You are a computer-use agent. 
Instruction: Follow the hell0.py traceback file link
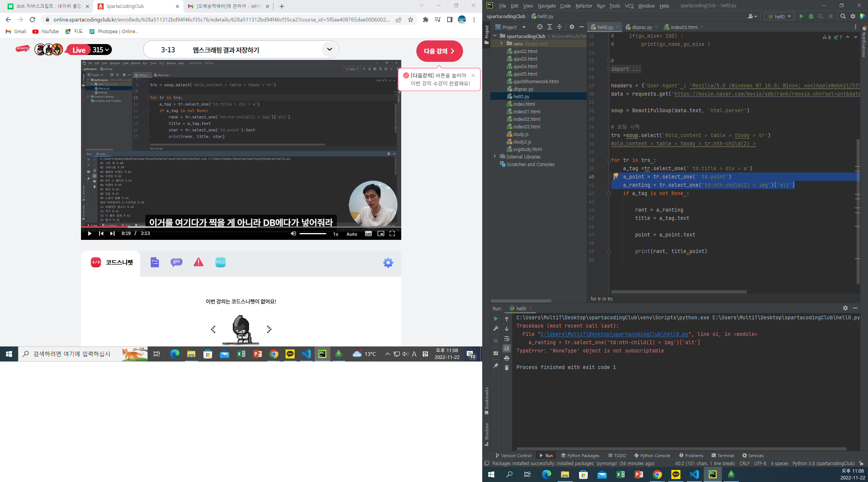click(614, 334)
